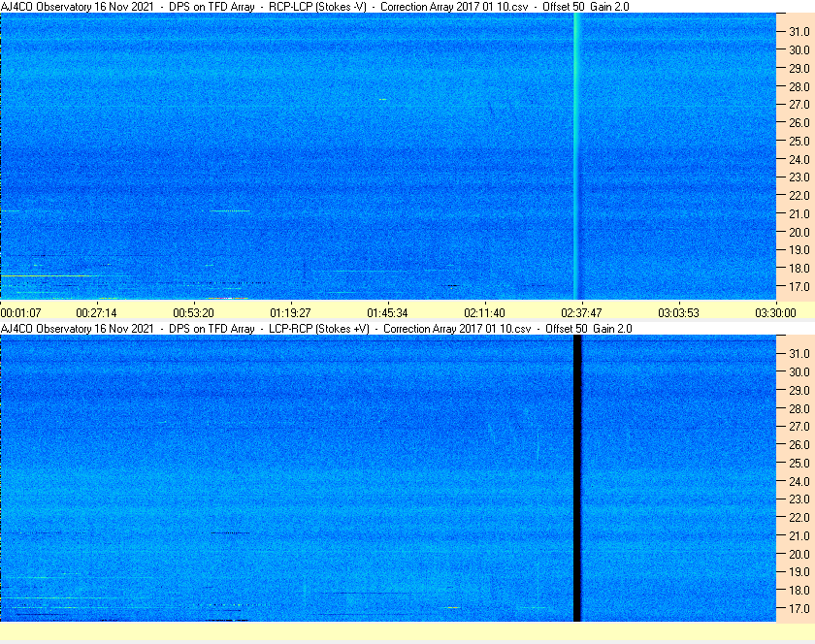The image size is (815, 644).
Task: Pick the 02:11:40 time label
Action: [484, 313]
